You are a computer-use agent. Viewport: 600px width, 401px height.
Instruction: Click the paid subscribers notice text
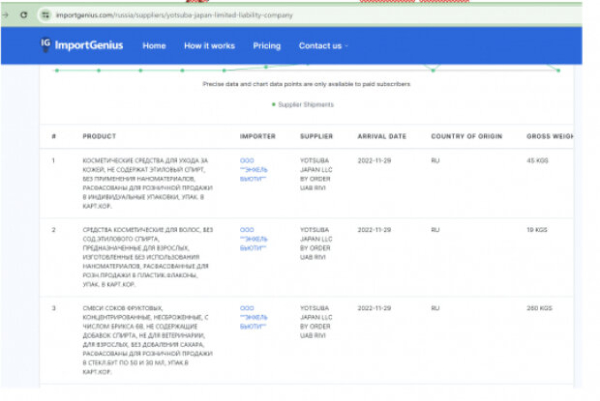point(307,84)
